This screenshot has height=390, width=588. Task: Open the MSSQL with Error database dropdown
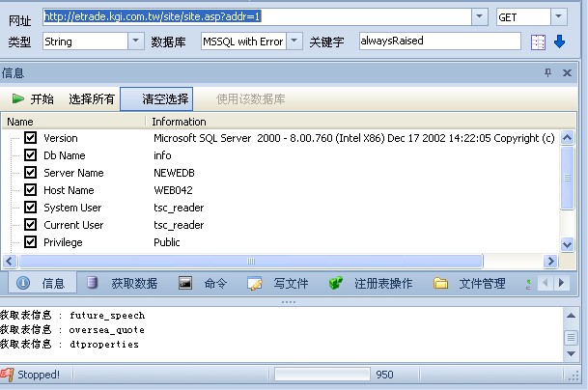pyautogui.click(x=294, y=41)
